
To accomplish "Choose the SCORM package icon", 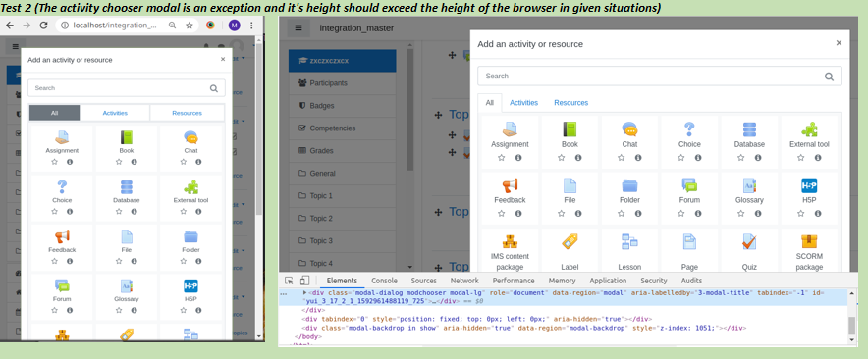I will click(x=809, y=241).
